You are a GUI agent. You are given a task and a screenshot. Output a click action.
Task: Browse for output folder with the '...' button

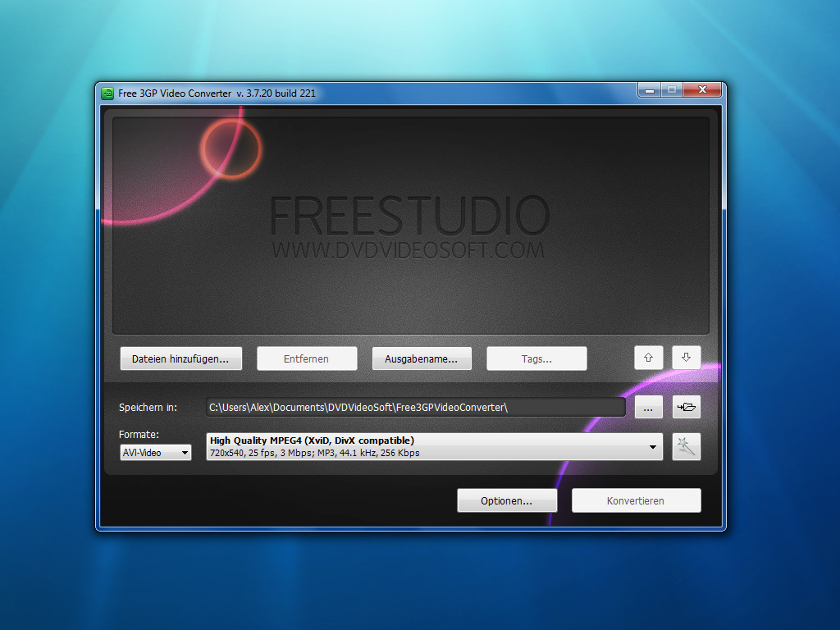click(x=648, y=407)
